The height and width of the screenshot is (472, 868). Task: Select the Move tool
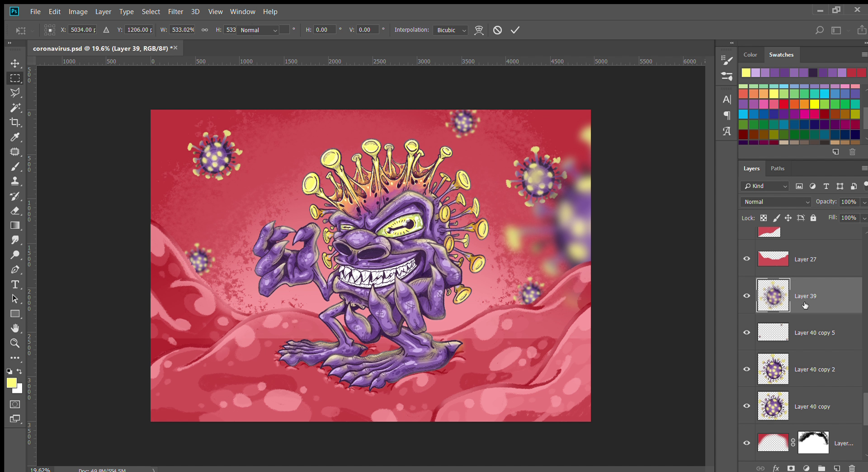[15, 63]
